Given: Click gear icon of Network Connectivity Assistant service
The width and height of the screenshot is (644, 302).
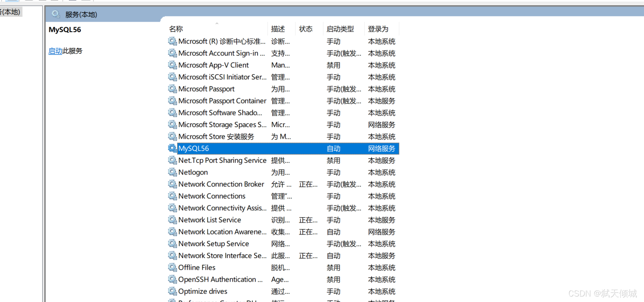Looking at the screenshot, I should click(x=172, y=208).
